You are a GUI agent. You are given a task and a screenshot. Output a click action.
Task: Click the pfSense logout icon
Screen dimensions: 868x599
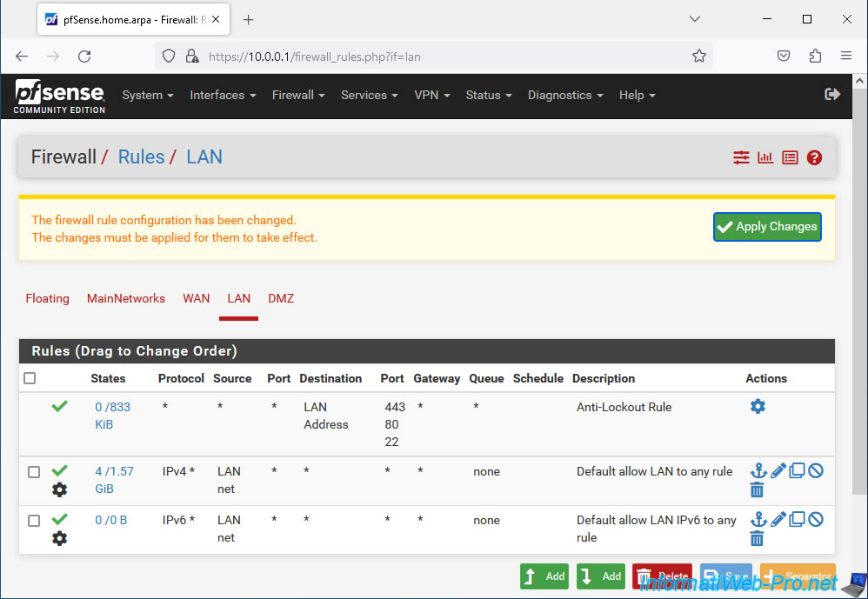(x=832, y=95)
